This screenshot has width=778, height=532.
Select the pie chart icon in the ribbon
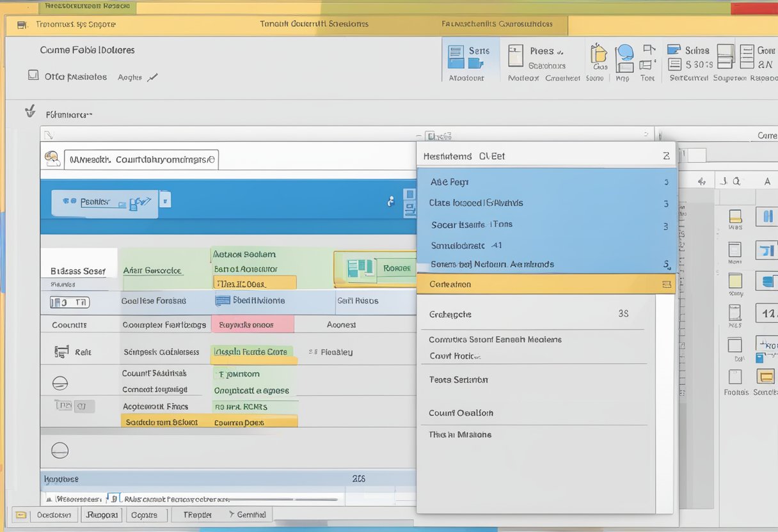(625, 53)
